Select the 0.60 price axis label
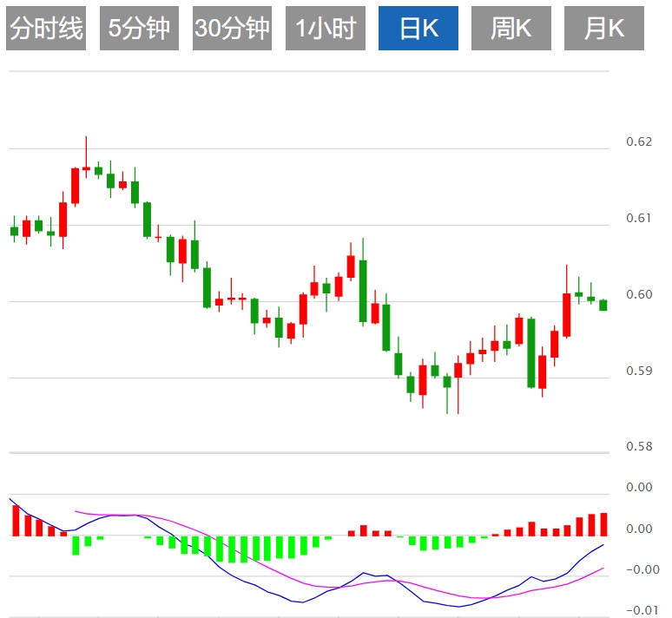The height and width of the screenshot is (618, 672). (x=638, y=295)
